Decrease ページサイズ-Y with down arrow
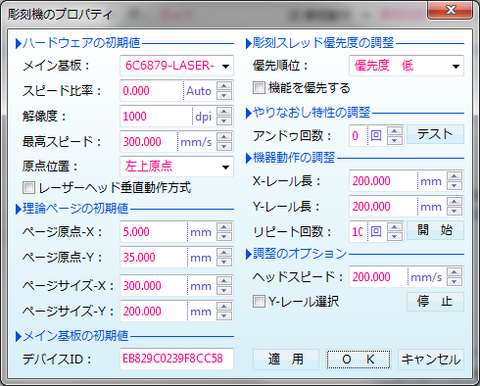The width and height of the screenshot is (480, 386). pos(224,316)
